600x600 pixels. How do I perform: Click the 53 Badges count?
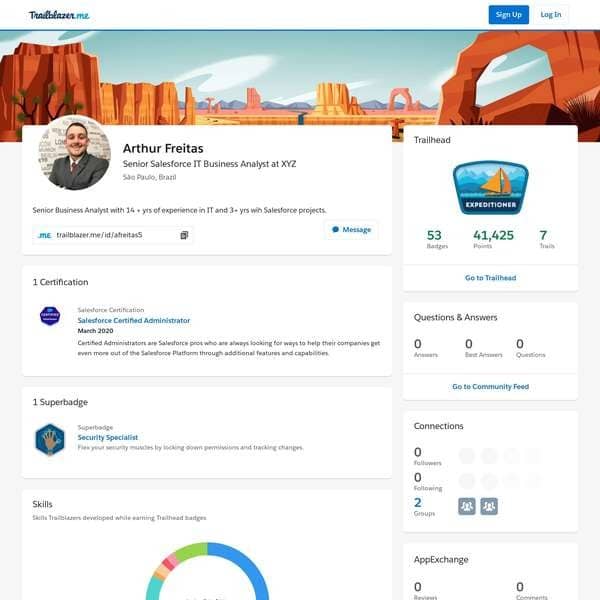tap(434, 239)
